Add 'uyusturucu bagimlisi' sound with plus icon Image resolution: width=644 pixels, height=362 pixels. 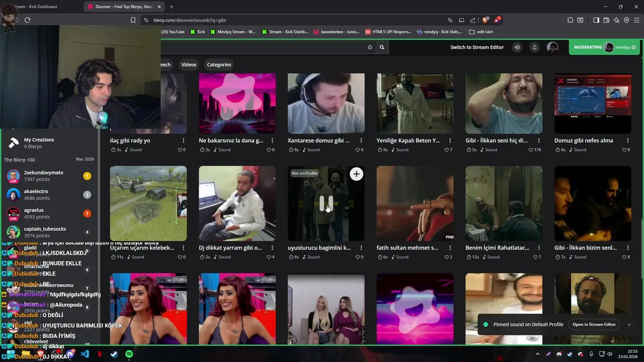[356, 174]
